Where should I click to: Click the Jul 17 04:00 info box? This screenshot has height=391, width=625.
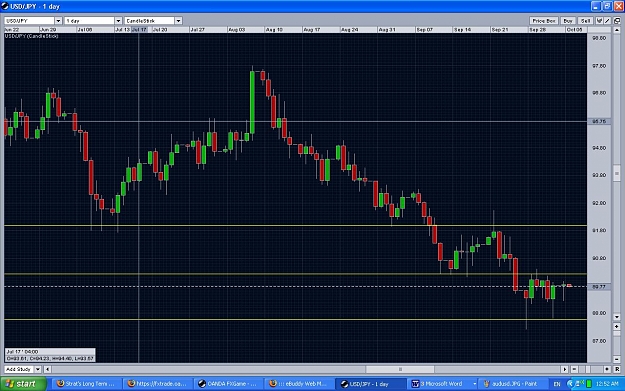(50, 355)
